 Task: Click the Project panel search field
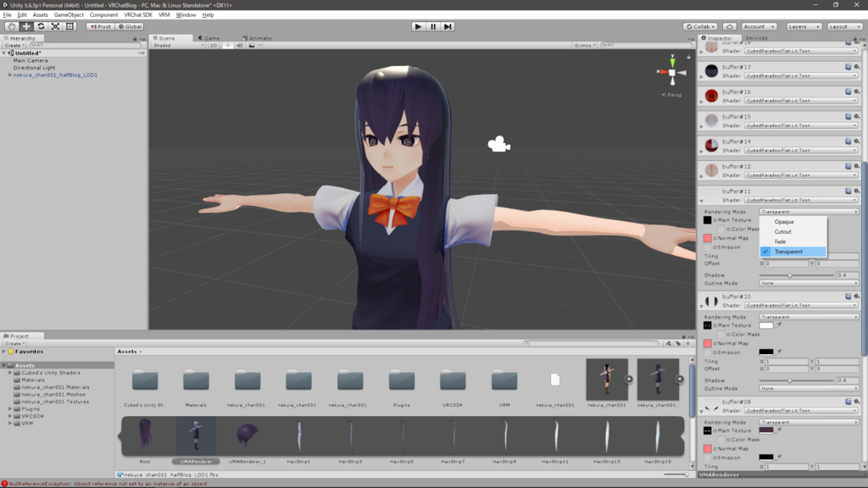pyautogui.click(x=591, y=343)
